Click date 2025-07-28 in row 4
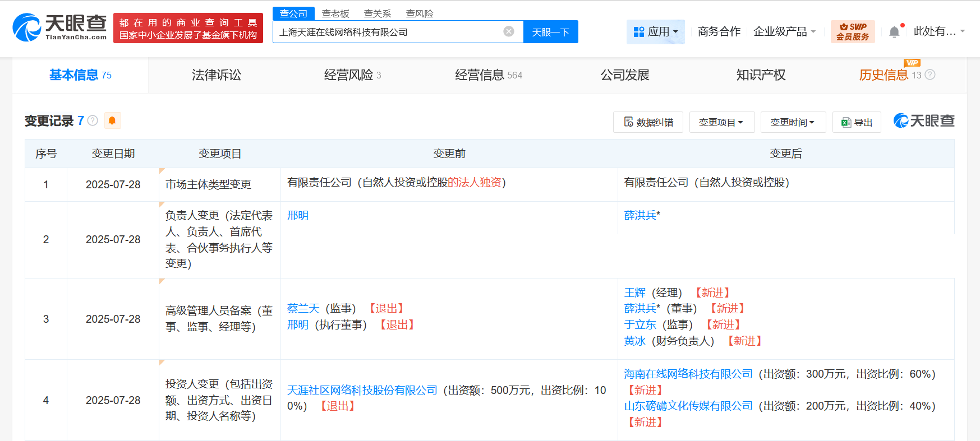980x441 pixels. [x=113, y=400]
